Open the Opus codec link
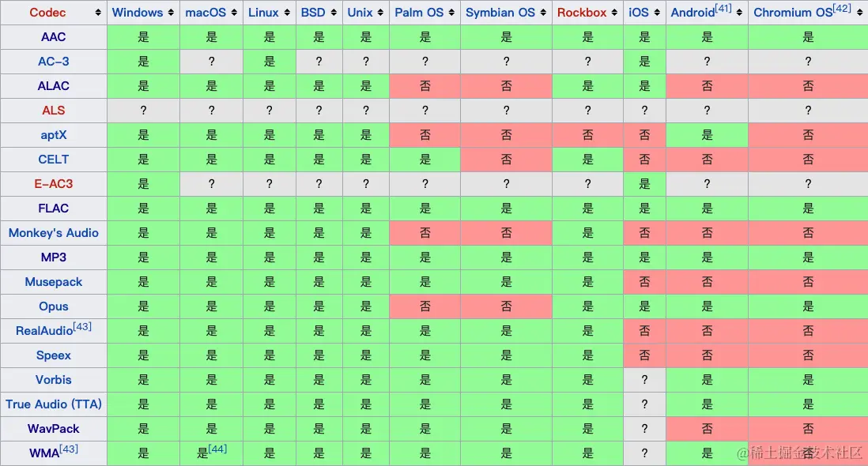Image resolution: width=868 pixels, height=466 pixels. coord(53,306)
